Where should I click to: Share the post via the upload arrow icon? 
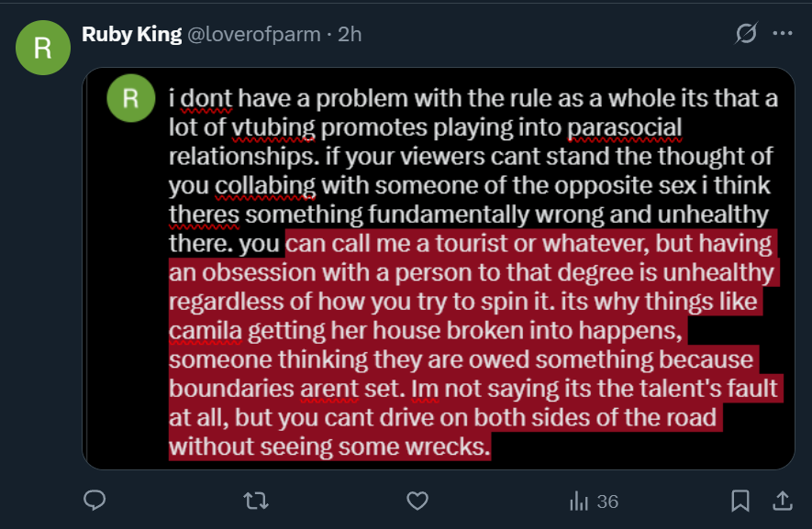(783, 501)
